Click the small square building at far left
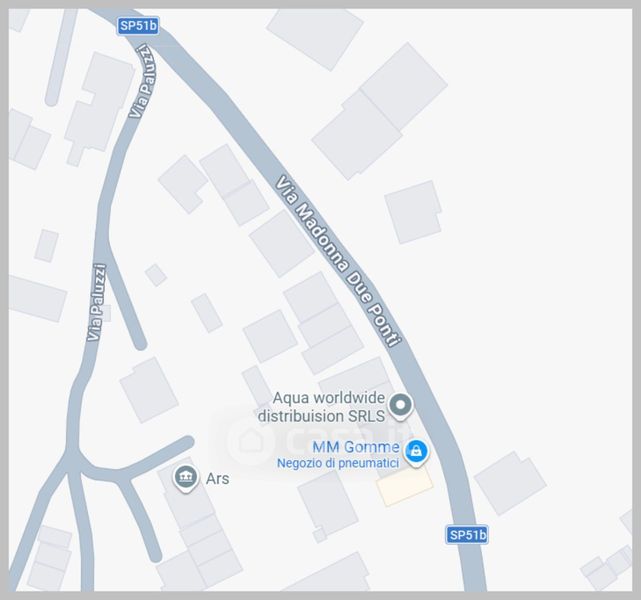 pyautogui.click(x=47, y=246)
